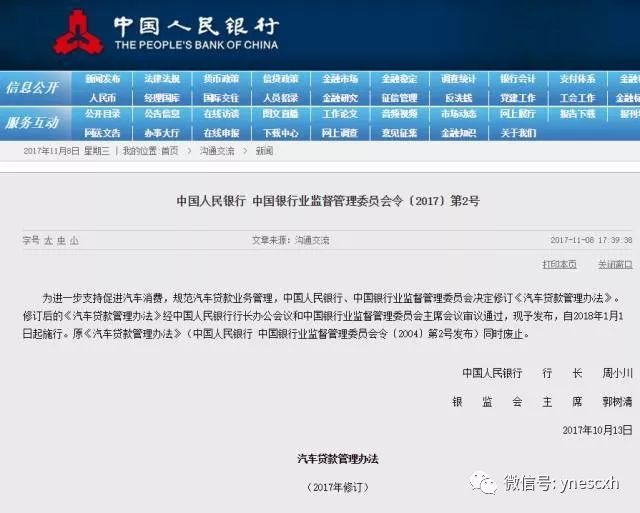Select 金融研究 in navigation

pos(340,98)
